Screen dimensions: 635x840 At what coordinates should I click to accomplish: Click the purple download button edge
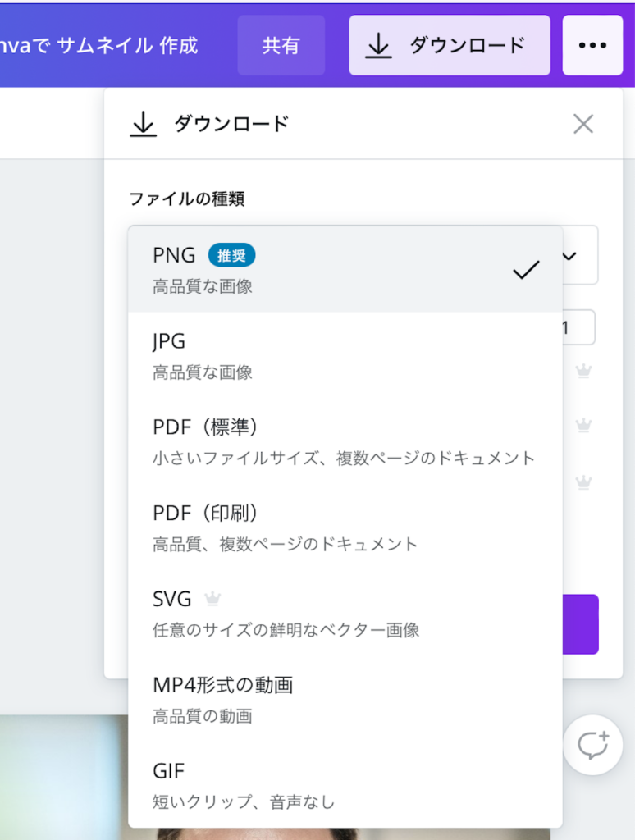coord(580,624)
